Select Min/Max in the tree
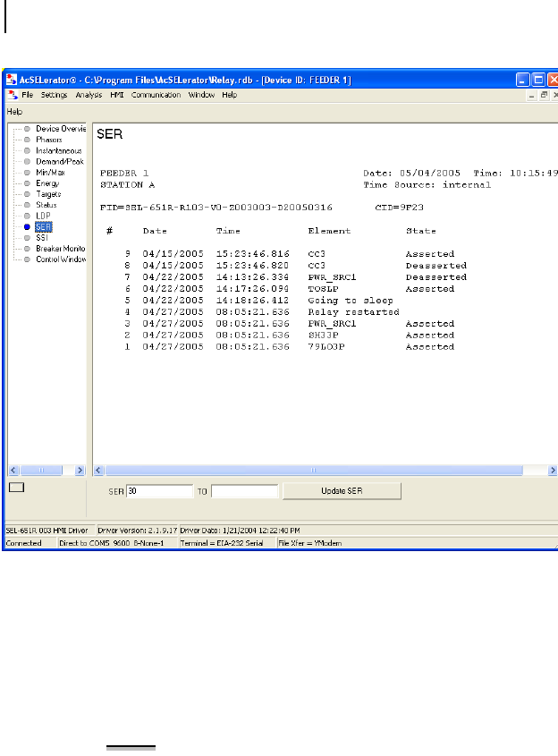This screenshot has width=558, height=756. [50, 173]
